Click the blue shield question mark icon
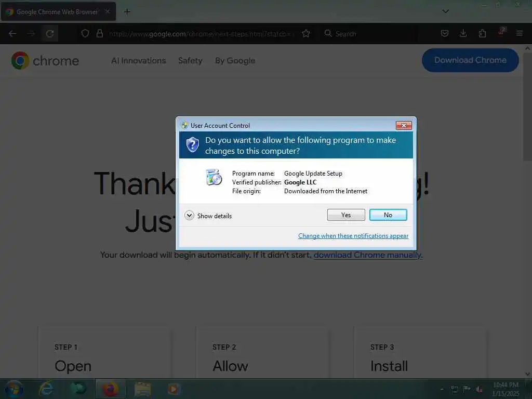Image resolution: width=532 pixels, height=399 pixels. pyautogui.click(x=192, y=145)
